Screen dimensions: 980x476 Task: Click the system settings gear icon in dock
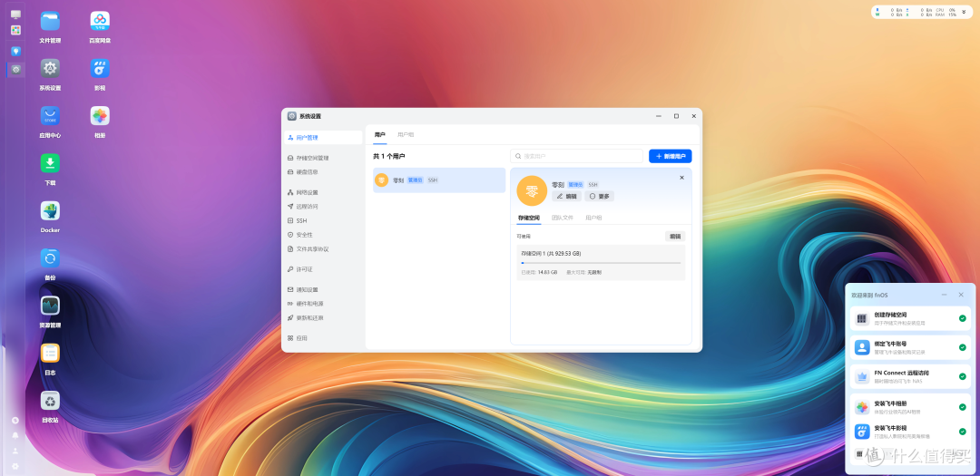click(x=15, y=69)
